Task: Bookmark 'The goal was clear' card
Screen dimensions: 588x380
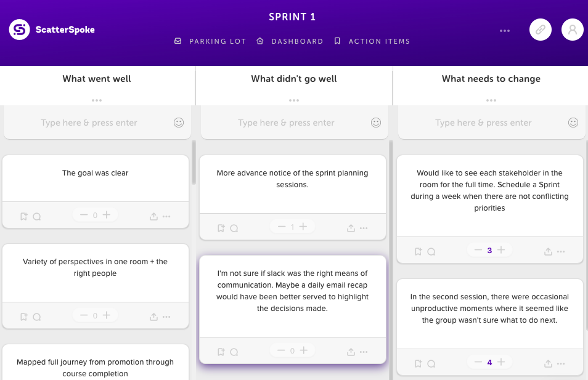Action: [x=23, y=216]
